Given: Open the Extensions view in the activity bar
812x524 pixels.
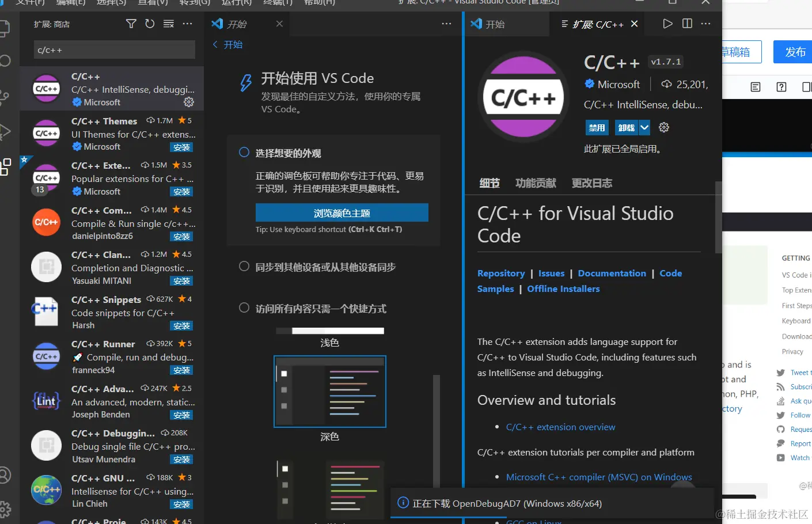Looking at the screenshot, I should (5, 166).
